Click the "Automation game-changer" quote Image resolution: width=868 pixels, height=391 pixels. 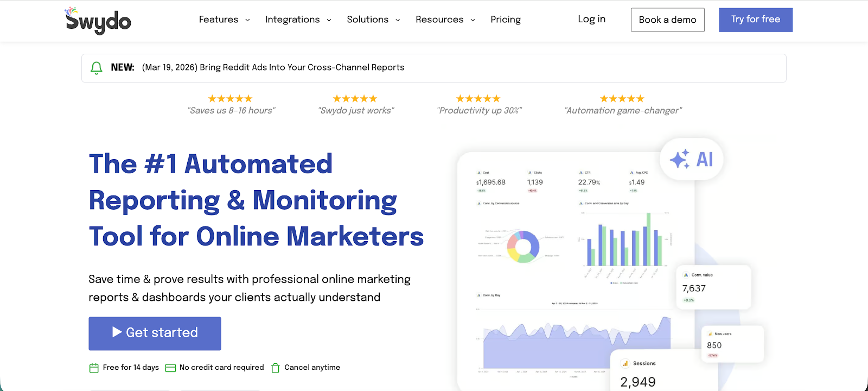pos(623,110)
